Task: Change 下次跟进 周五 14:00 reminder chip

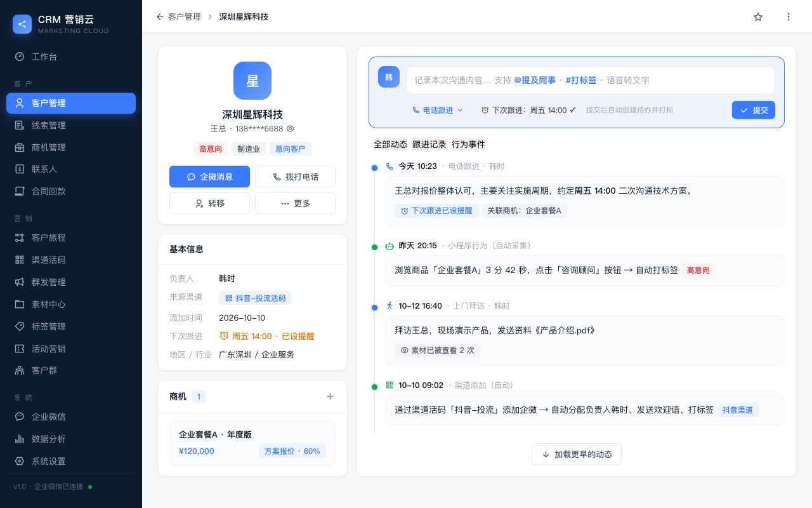Action: (528, 110)
